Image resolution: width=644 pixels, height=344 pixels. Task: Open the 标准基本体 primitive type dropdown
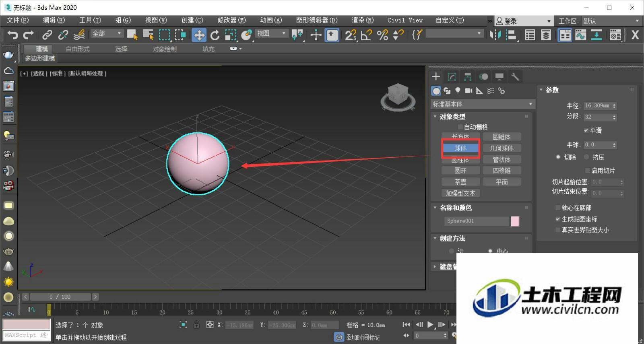point(483,104)
